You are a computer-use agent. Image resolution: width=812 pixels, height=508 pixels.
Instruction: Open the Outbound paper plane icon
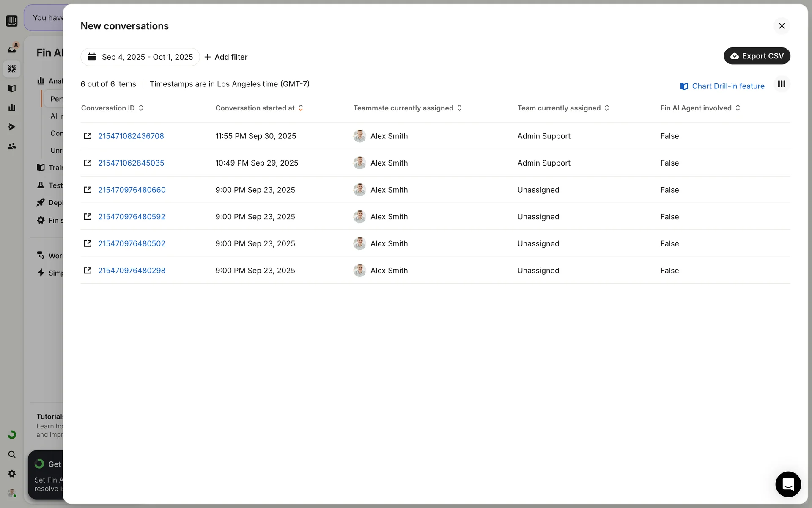click(x=12, y=127)
